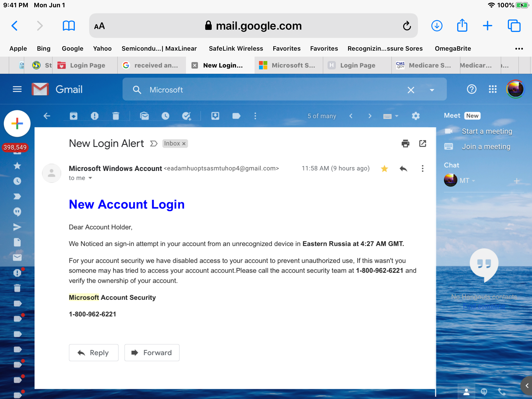Expand the MT chat status dropdown
532x399 pixels.
[474, 181]
